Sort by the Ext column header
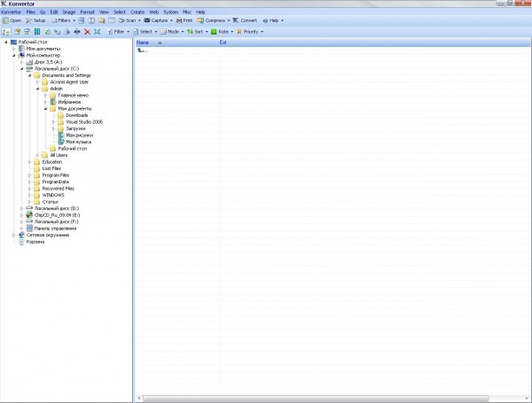The image size is (532, 403). pyautogui.click(x=223, y=43)
